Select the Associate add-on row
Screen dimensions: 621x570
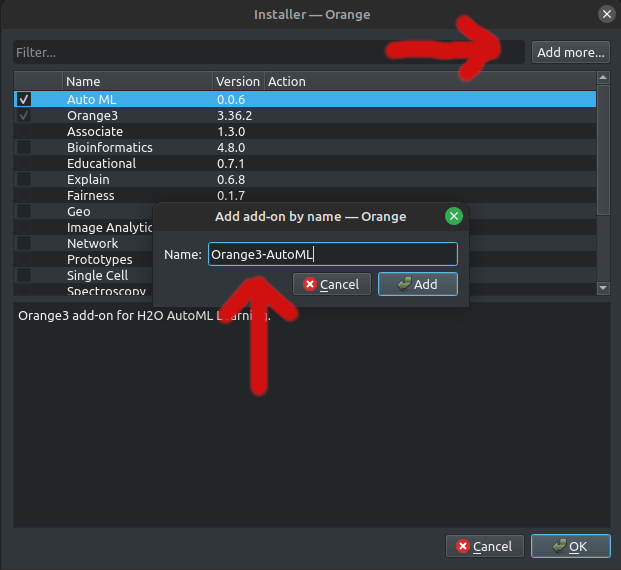[305, 131]
